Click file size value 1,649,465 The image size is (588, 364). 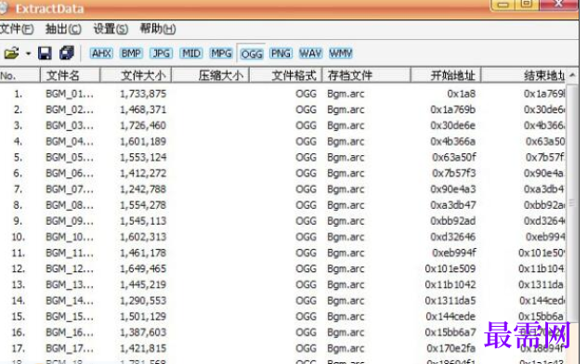click(x=143, y=268)
